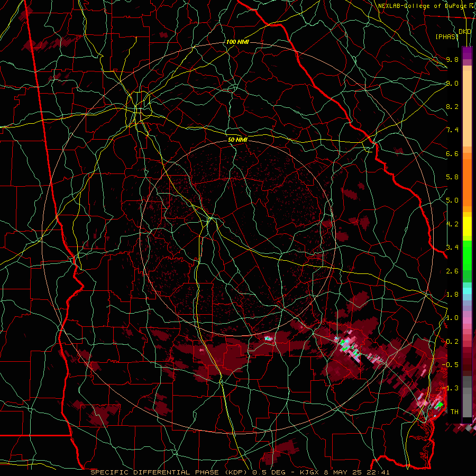This screenshot has height=476, width=476.
Task: Click the 50 NMI range ring label
Action: 237,140
